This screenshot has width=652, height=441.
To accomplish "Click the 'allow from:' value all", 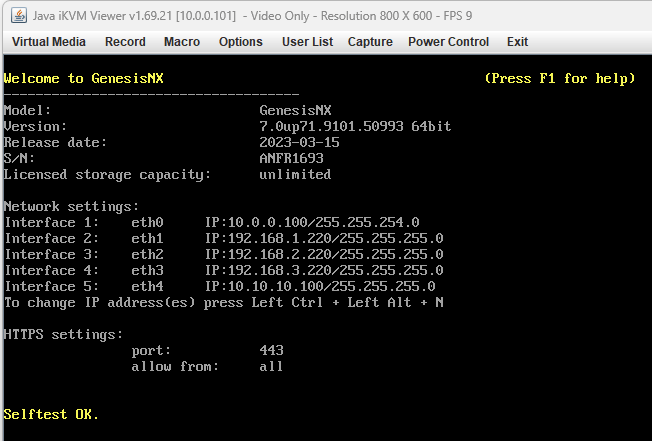I will 271,366.
